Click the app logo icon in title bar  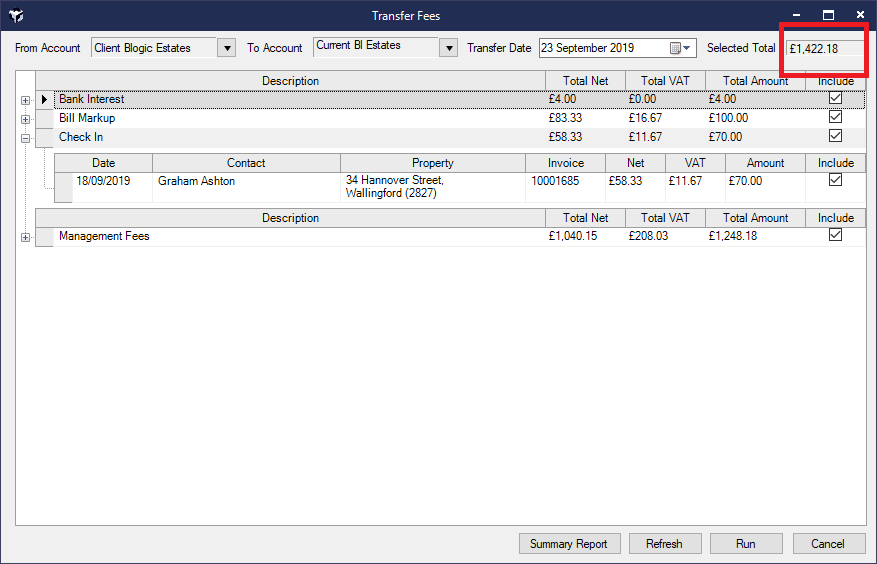[16, 16]
